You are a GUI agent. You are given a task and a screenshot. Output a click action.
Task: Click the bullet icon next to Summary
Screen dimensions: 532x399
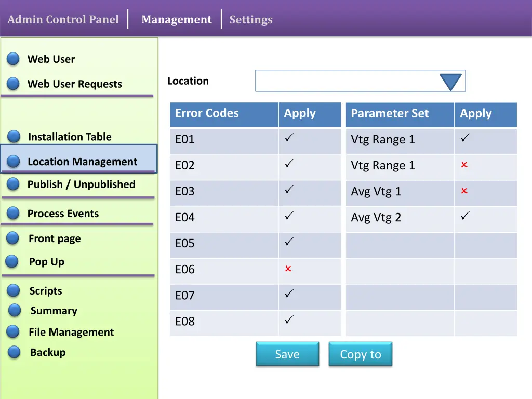click(15, 311)
